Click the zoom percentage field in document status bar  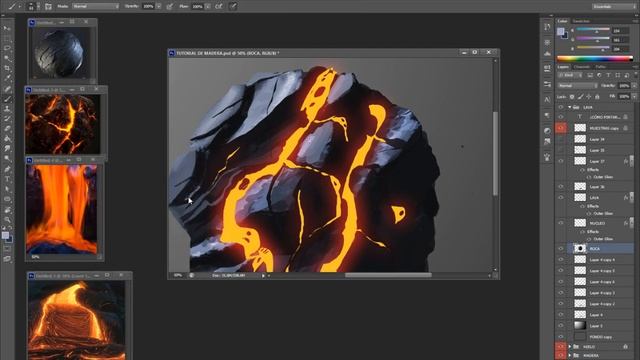click(178, 276)
